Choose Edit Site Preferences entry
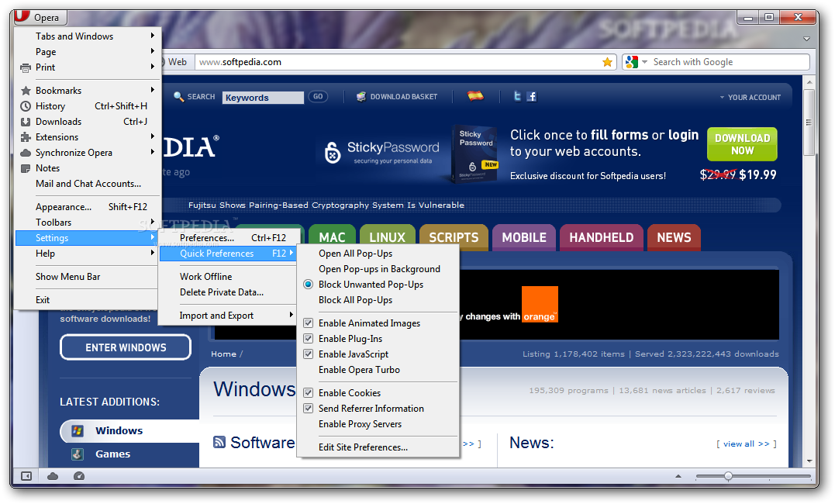 pyautogui.click(x=363, y=447)
